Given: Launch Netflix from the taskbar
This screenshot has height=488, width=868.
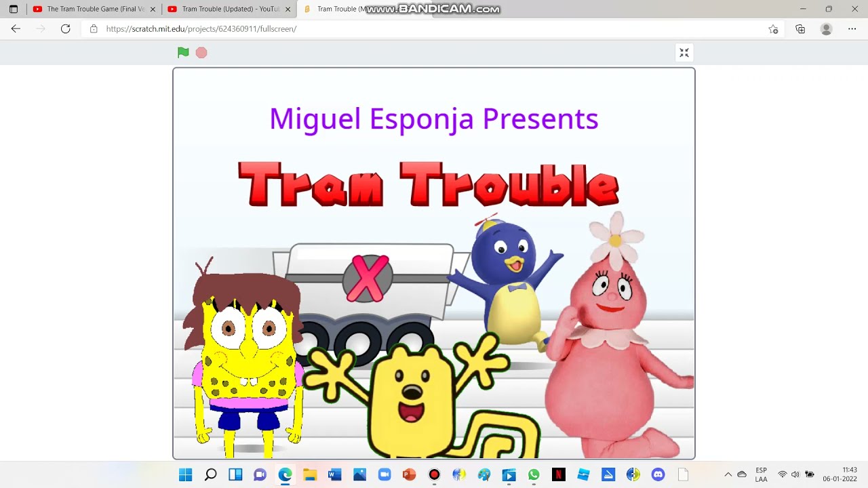Looking at the screenshot, I should click(x=558, y=474).
